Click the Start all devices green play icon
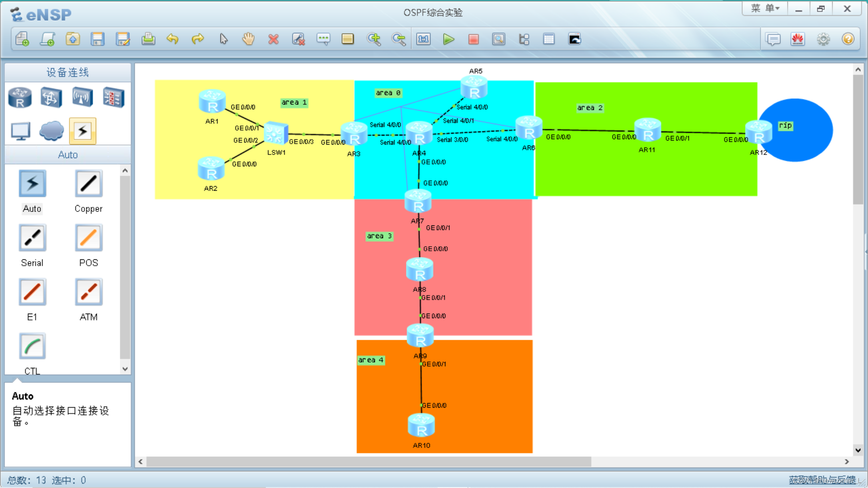This screenshot has width=868, height=488. click(448, 39)
